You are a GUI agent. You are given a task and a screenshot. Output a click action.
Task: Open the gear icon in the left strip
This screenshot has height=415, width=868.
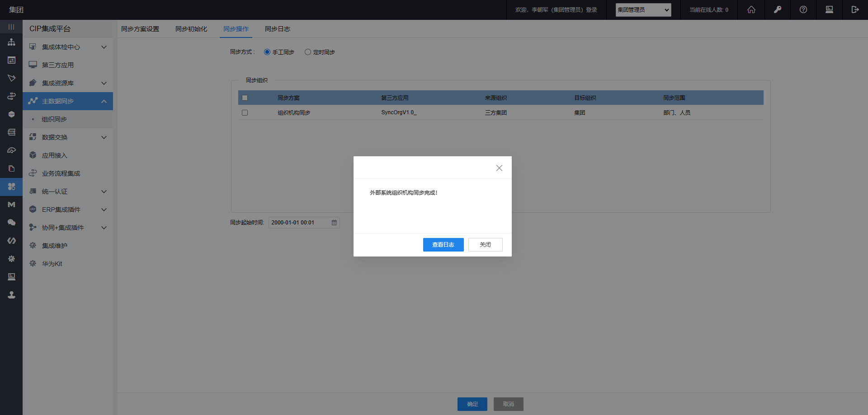[11, 259]
